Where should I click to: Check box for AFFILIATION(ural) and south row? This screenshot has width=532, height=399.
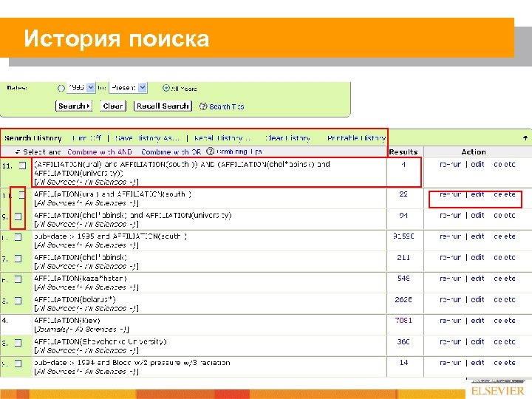(x=21, y=195)
